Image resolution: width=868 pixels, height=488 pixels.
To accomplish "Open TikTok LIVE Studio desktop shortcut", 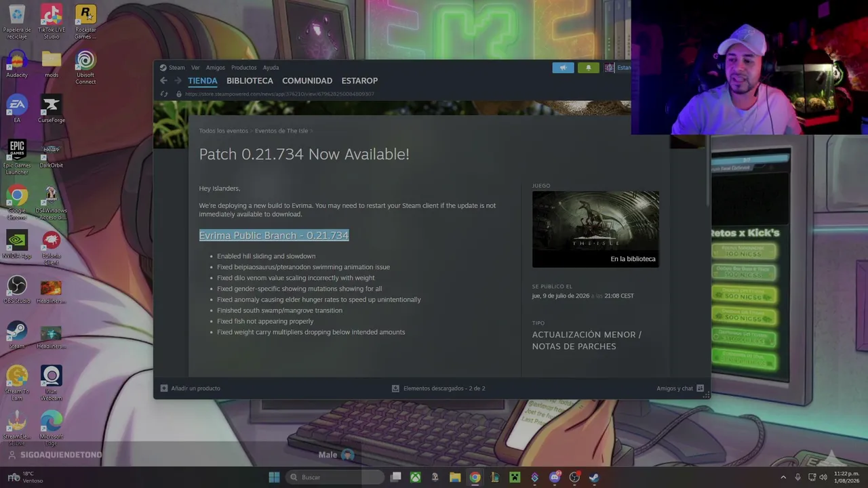I will [52, 22].
